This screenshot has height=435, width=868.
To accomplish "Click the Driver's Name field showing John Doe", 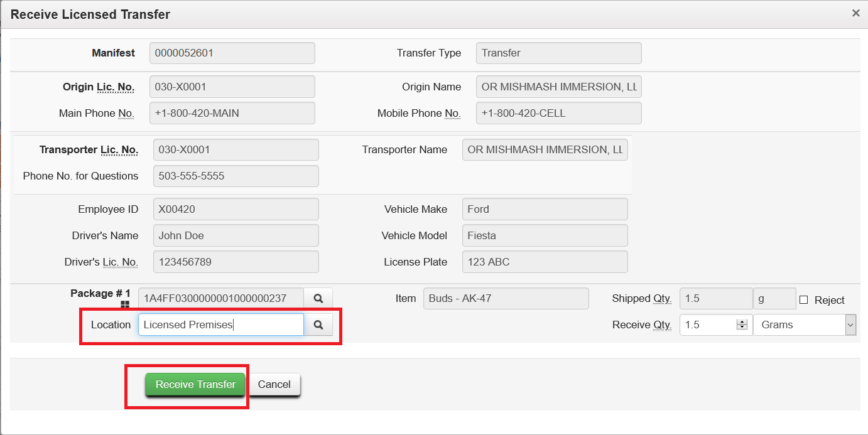I will [x=236, y=236].
